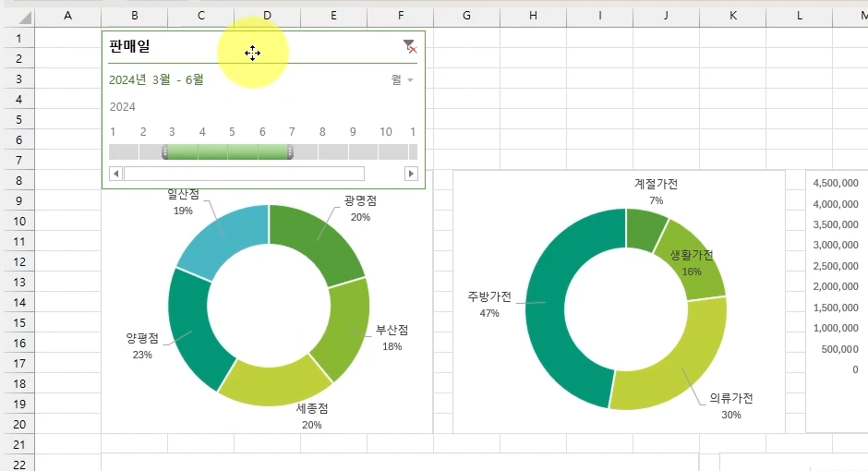This screenshot has height=471, width=868.
Task: Select column K header
Action: coord(733,16)
